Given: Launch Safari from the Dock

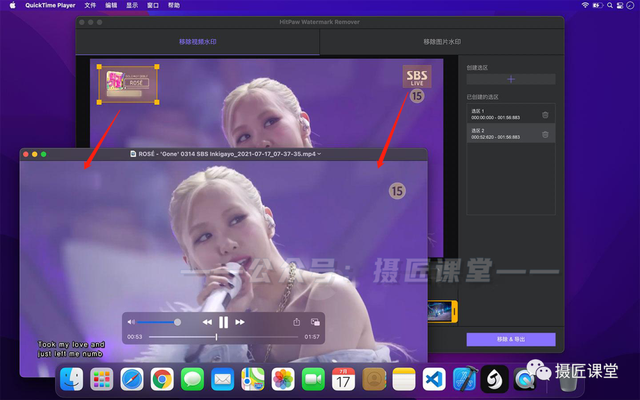Looking at the screenshot, I should [x=132, y=379].
